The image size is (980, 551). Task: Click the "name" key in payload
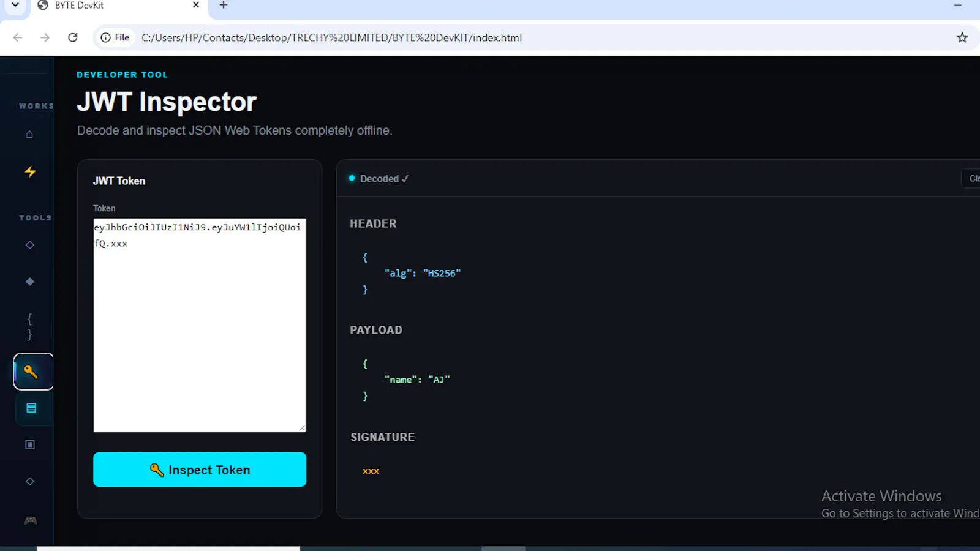(401, 380)
